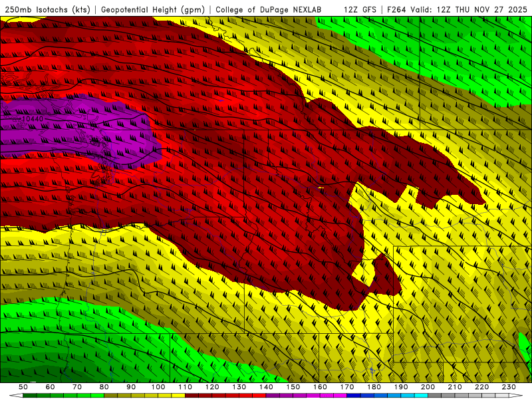Click the '180' label on the color scale
532x399 pixels.
pyautogui.click(x=374, y=387)
